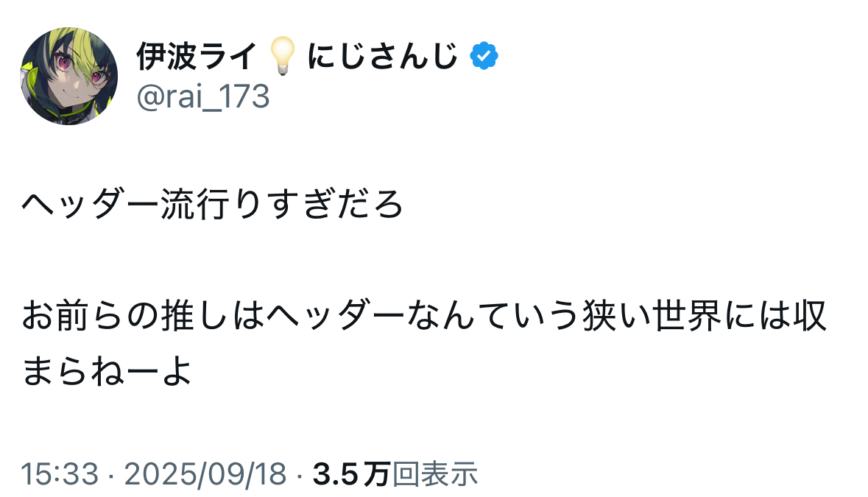The width and height of the screenshot is (868, 497).
Task: Open the @rai_173 handle link
Action: tap(202, 96)
